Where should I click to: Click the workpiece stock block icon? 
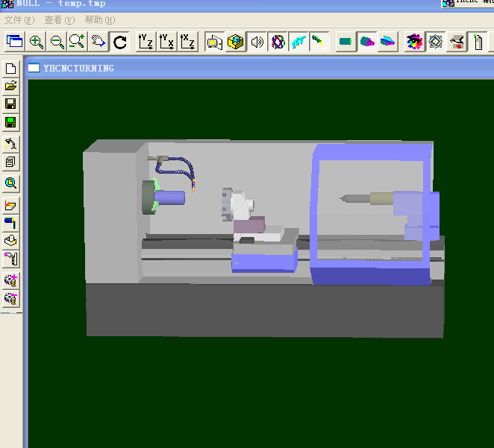10,241
